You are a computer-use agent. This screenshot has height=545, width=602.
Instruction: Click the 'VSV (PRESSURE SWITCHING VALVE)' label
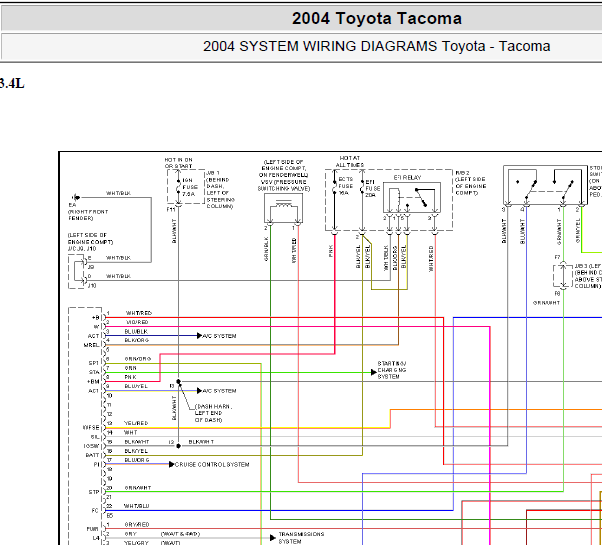point(284,185)
